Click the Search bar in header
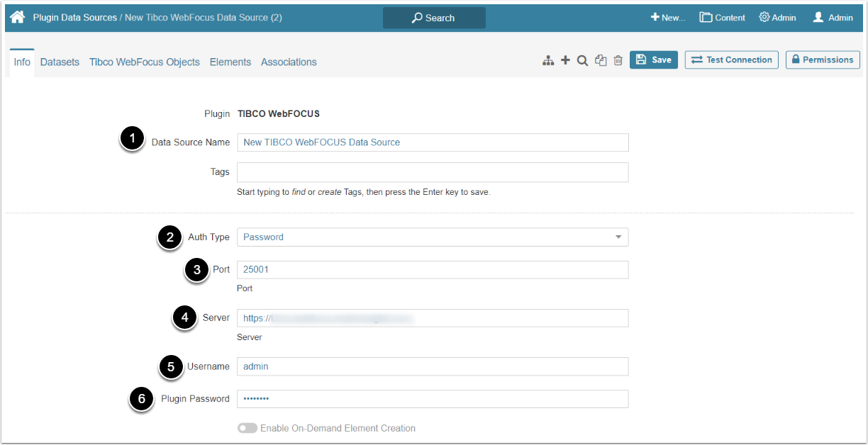This screenshot has height=445, width=868. pyautogui.click(x=434, y=18)
